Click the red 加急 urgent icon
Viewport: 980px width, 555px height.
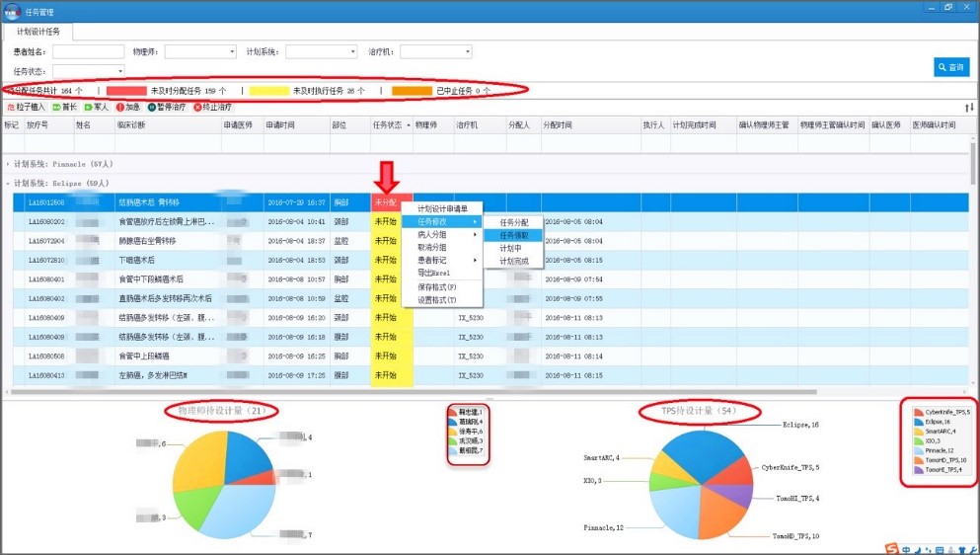coord(119,107)
